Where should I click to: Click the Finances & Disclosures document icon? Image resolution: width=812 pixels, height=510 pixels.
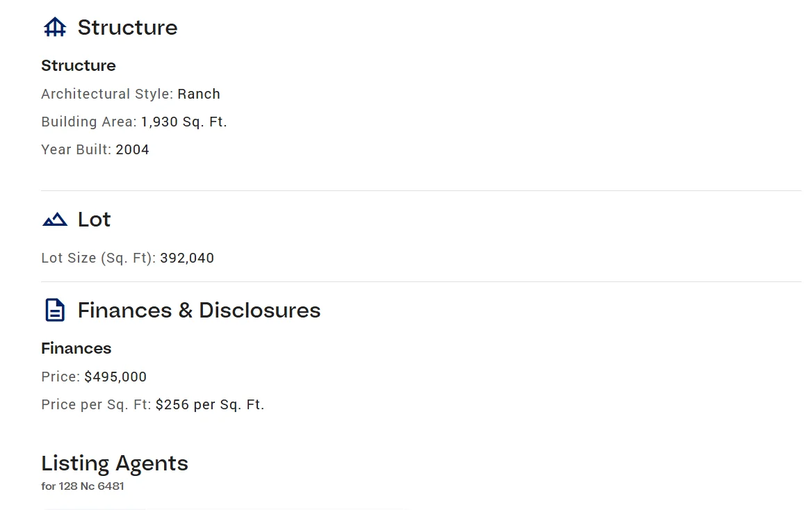(55, 311)
